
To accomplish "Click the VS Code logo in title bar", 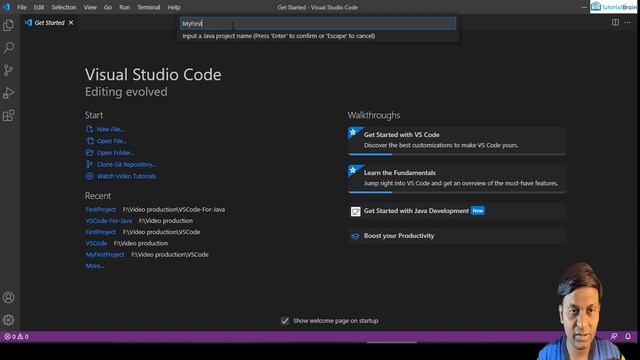I will [x=6, y=7].
